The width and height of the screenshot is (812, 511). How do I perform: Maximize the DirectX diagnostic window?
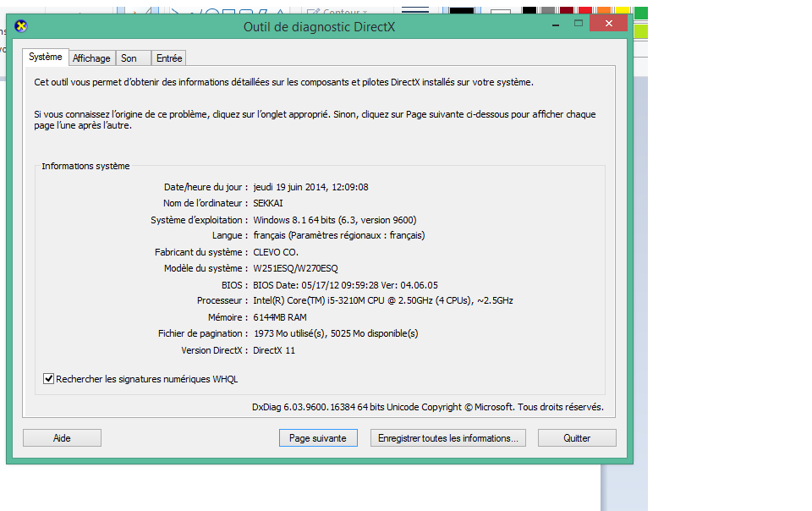click(x=579, y=24)
